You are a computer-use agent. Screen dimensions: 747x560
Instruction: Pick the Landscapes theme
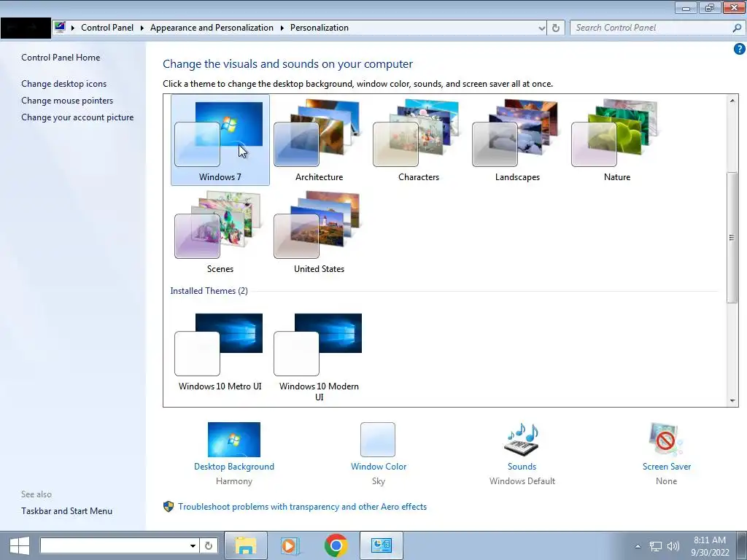[x=517, y=139]
